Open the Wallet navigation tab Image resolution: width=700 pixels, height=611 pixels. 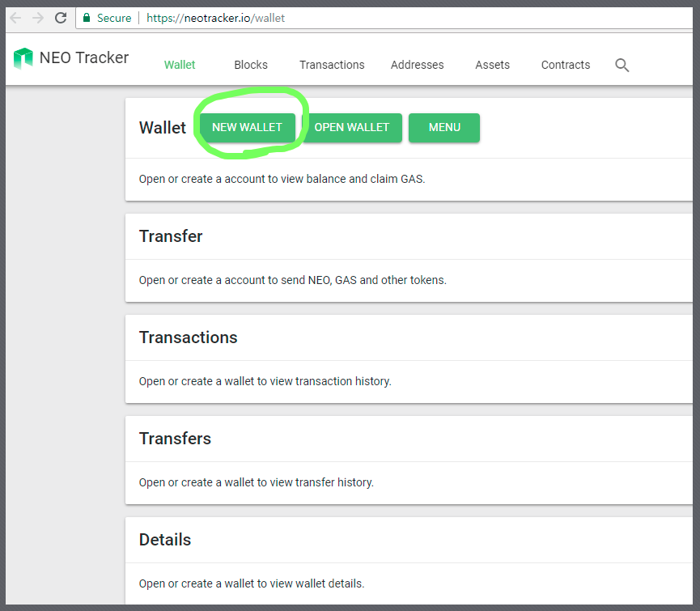point(180,65)
